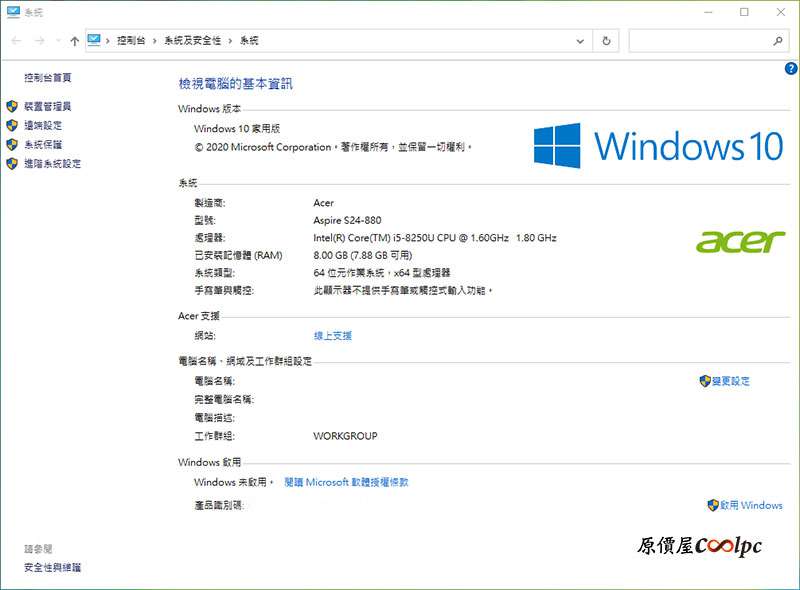The image size is (800, 590).
Task: Go back using the Back arrow
Action: point(16,41)
